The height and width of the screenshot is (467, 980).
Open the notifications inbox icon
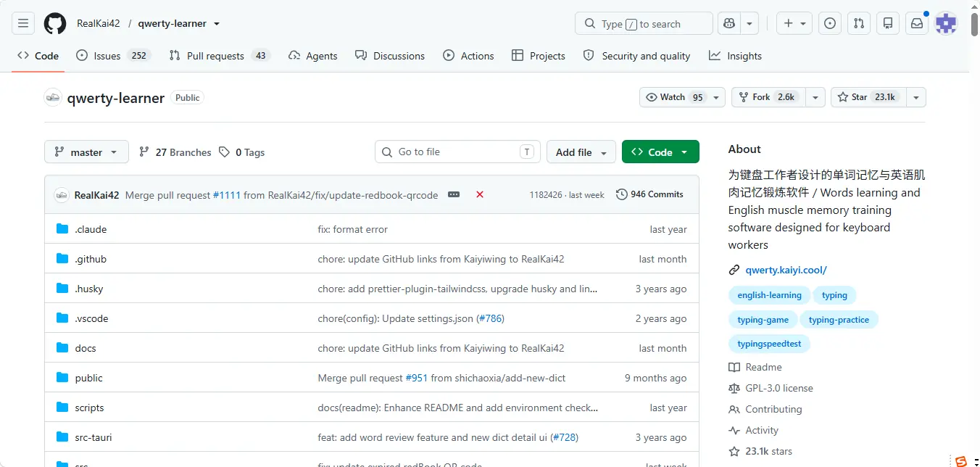click(917, 23)
